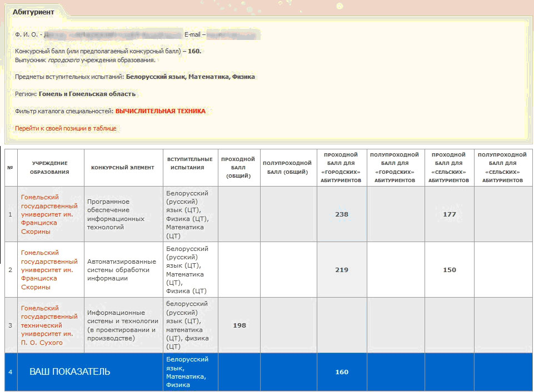The width and height of the screenshot is (534, 392).
Task: Click 'Проходной балл для городских абитуриентов' header
Action: [x=341, y=168]
